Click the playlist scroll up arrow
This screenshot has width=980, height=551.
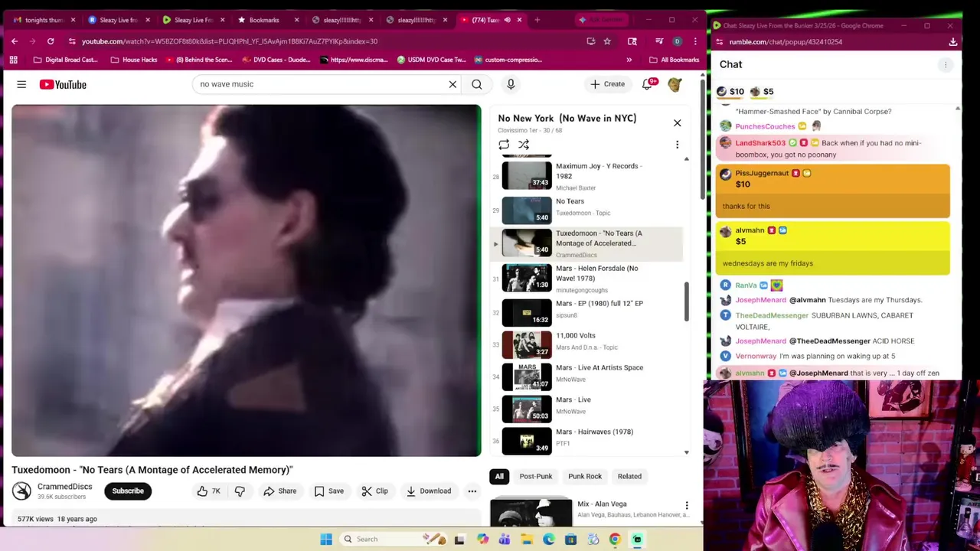click(x=686, y=159)
